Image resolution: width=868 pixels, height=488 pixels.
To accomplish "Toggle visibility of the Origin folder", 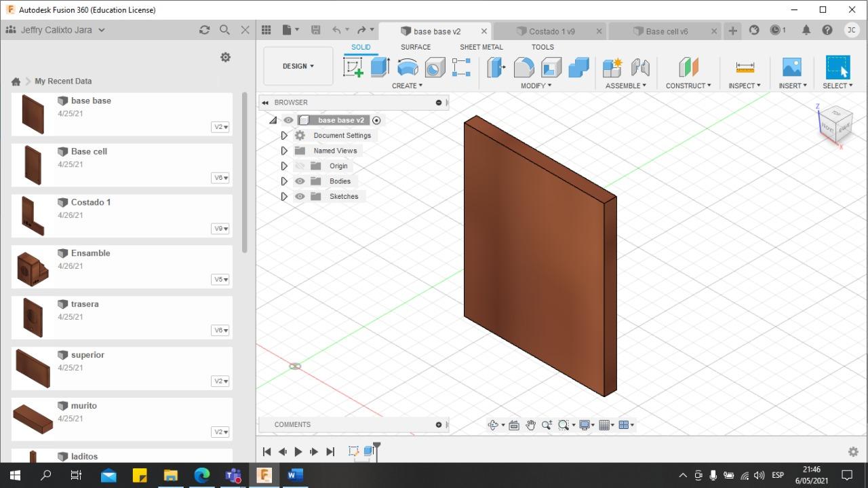I will click(x=300, y=166).
